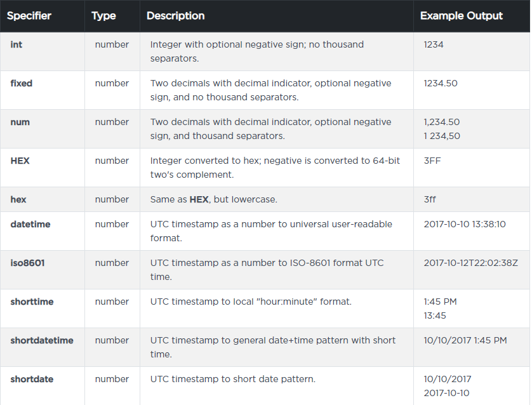
Task: Select the fixed specifier name
Action: click(22, 84)
